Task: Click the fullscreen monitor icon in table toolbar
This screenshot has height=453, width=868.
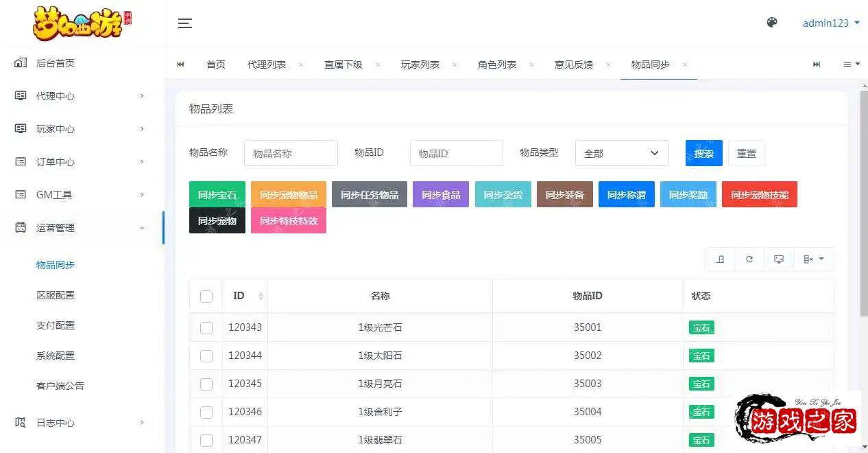Action: point(779,259)
